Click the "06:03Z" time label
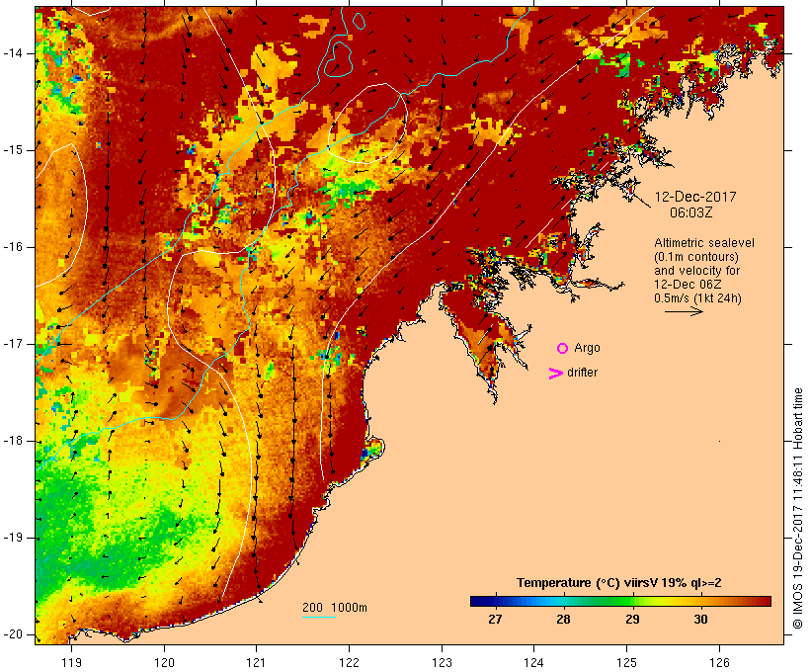810x672 pixels. [x=691, y=212]
